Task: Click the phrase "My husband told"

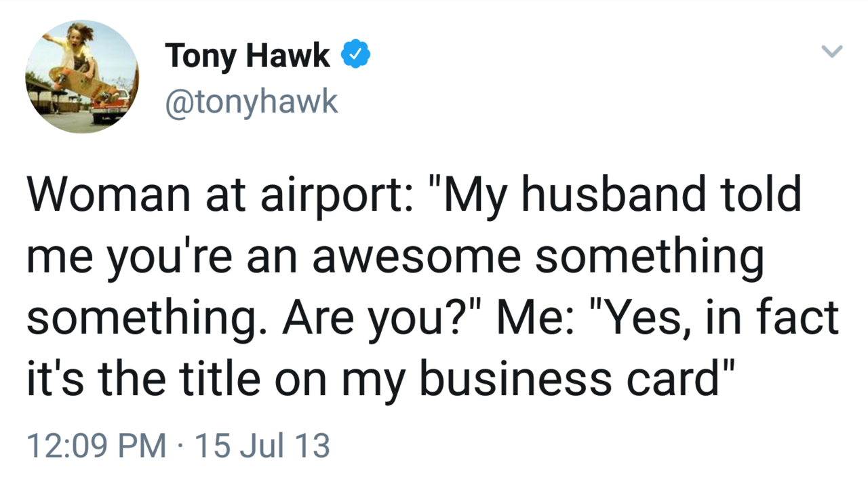Action: point(624,194)
